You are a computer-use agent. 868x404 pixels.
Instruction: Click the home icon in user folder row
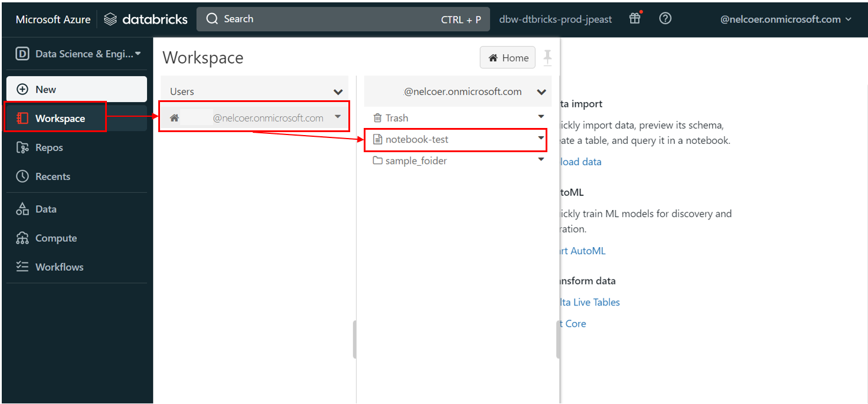pos(174,118)
